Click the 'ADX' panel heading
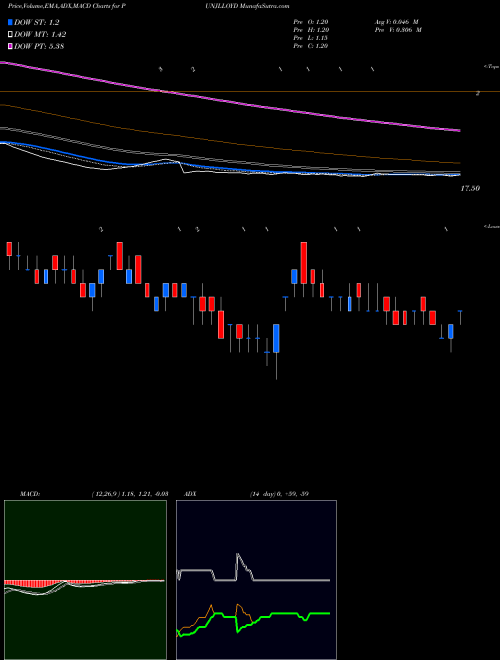This screenshot has height=660, width=500. click(191, 494)
